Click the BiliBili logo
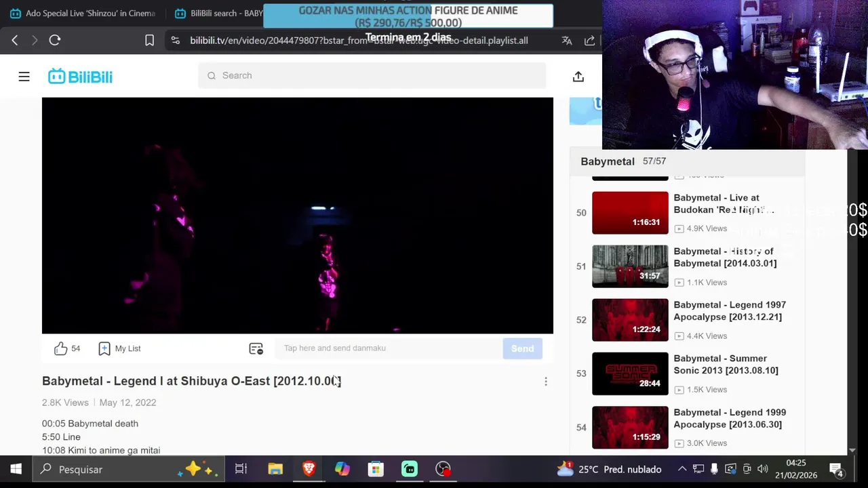Image resolution: width=868 pixels, height=488 pixels. point(80,77)
